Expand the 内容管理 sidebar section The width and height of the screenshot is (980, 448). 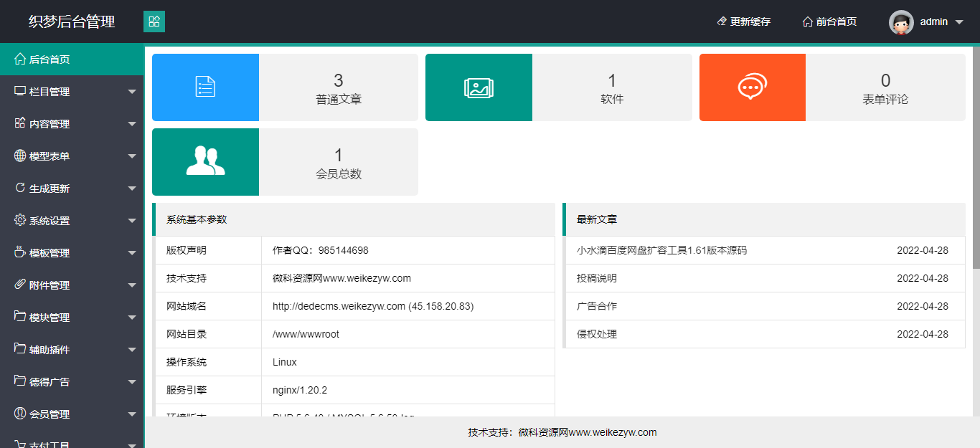pos(132,123)
